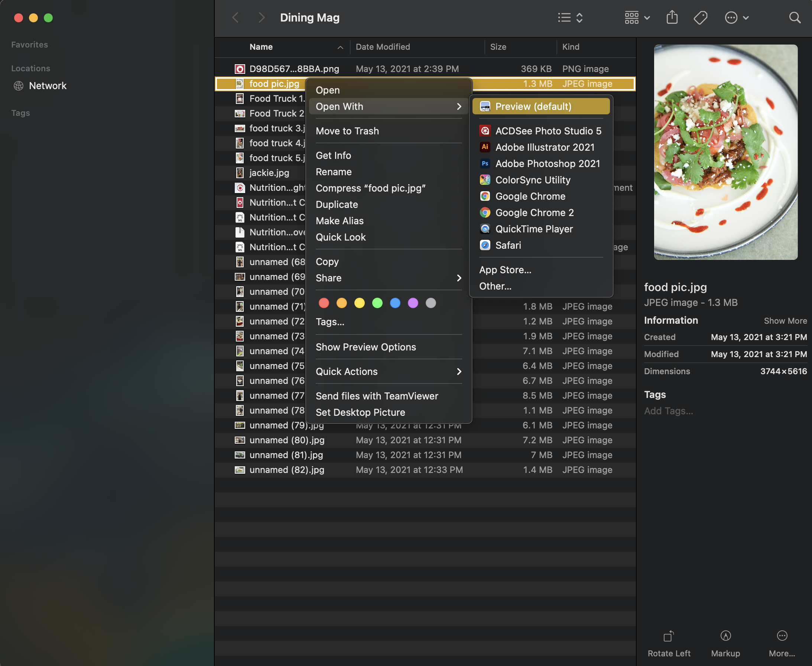812x666 pixels.
Task: Click the Edit Tags toolbar icon
Action: point(700,18)
